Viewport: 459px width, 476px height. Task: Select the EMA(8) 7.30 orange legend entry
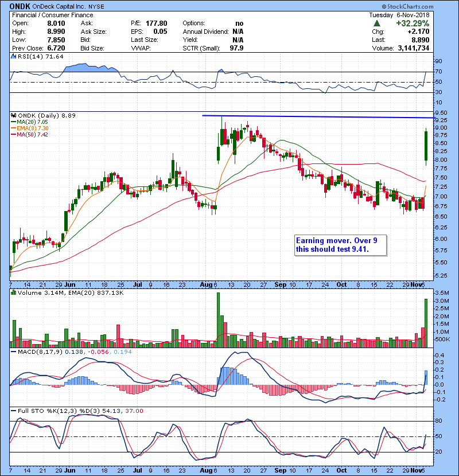point(29,128)
